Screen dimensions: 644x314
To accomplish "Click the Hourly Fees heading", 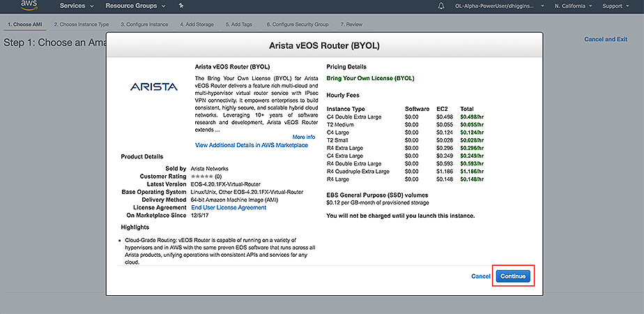I will 343,96.
